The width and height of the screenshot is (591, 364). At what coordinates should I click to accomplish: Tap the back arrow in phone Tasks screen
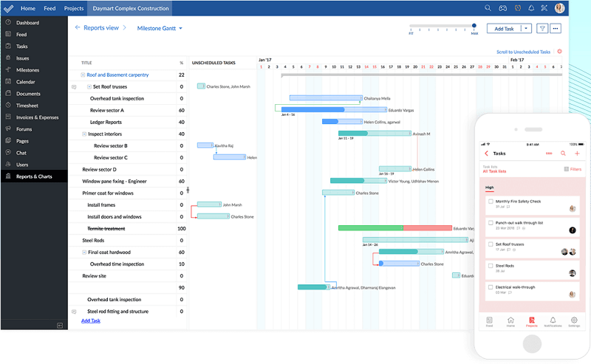486,154
